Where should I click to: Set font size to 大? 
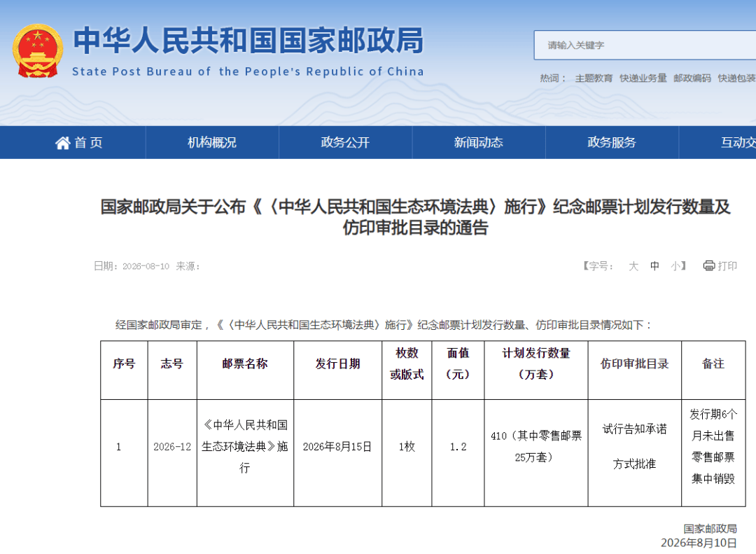pos(633,266)
